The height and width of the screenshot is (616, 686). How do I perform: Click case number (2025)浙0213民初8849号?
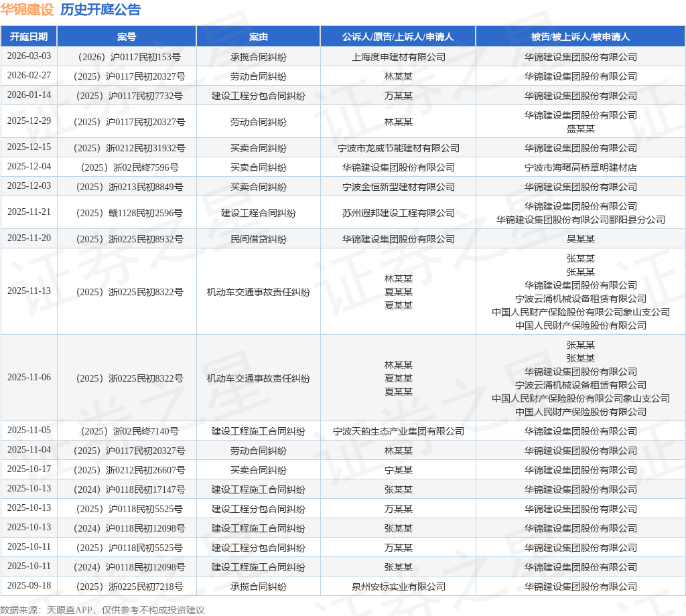click(129, 187)
